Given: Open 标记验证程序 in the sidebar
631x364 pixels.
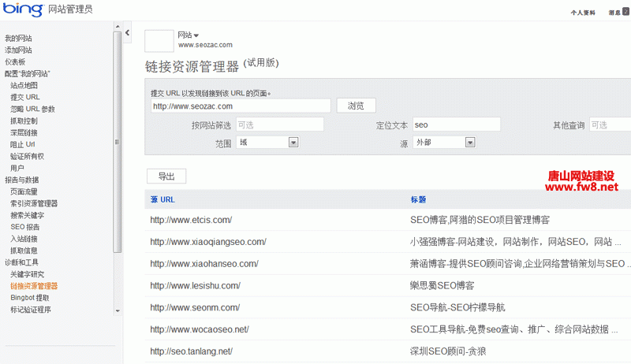Looking at the screenshot, I should click(x=31, y=310).
